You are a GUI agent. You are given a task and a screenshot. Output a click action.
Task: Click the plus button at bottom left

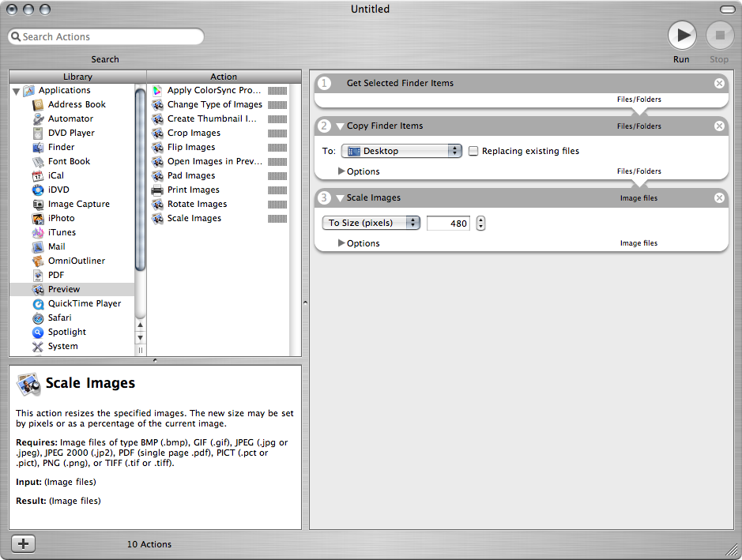pos(23,544)
